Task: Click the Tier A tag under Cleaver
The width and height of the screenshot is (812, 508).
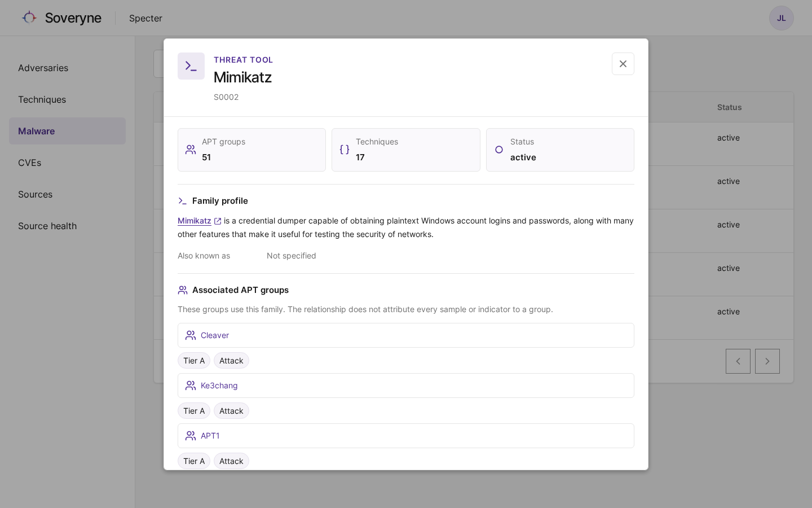Action: [194, 361]
